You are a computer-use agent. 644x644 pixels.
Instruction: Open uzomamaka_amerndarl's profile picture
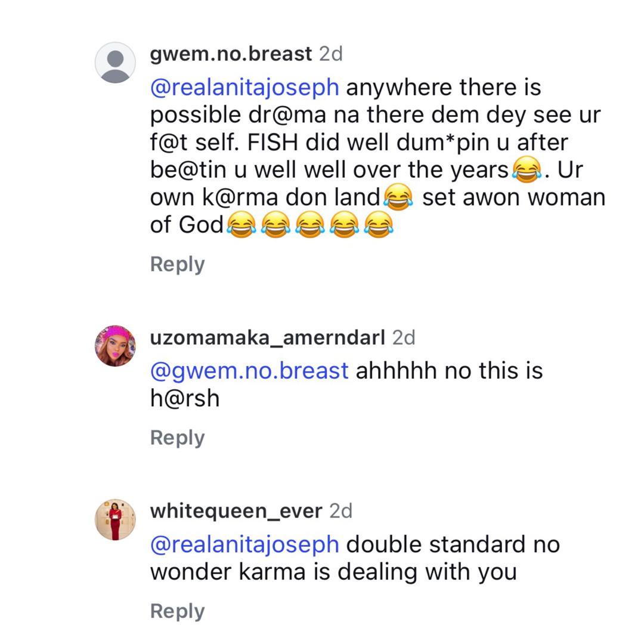[x=115, y=346]
